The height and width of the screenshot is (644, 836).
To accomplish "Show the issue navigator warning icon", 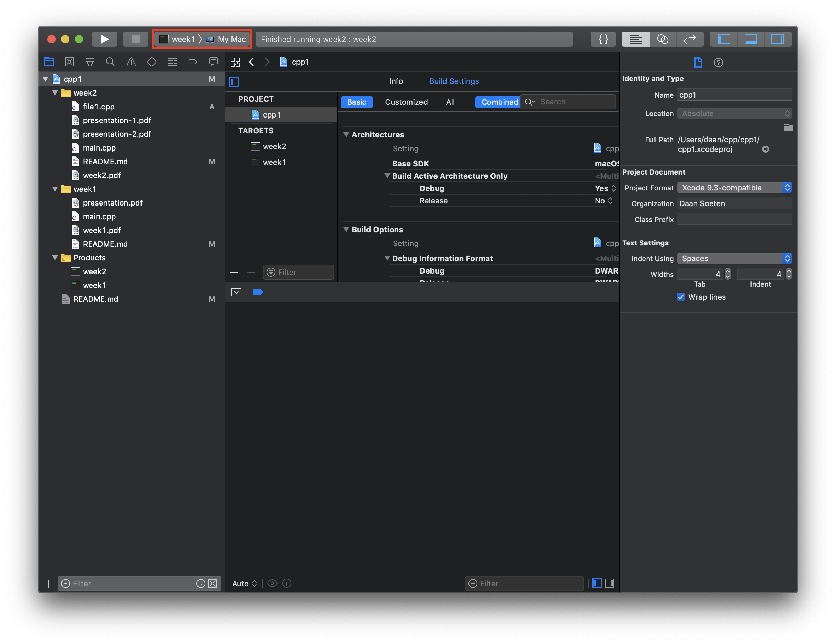I will tap(131, 62).
